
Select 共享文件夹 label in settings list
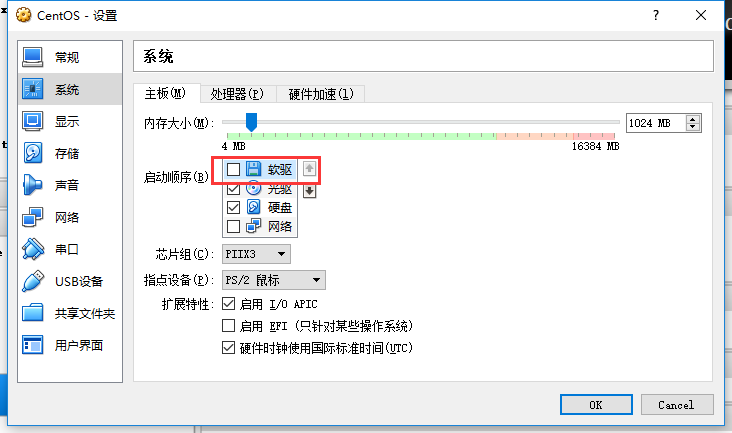[x=85, y=314]
